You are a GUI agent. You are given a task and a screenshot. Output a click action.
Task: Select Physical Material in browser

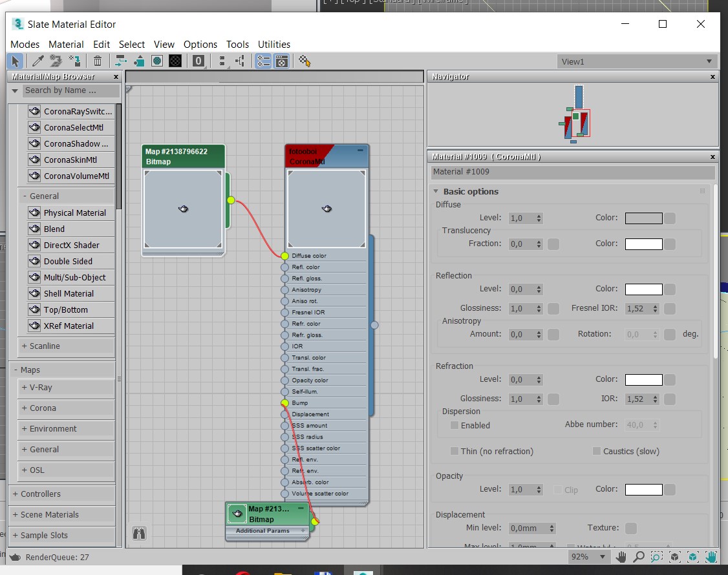70,213
